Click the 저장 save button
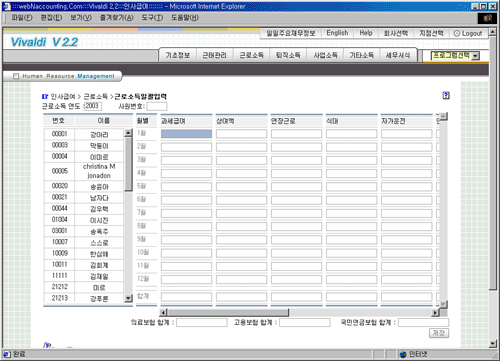The width and height of the screenshot is (500, 361). point(439,333)
